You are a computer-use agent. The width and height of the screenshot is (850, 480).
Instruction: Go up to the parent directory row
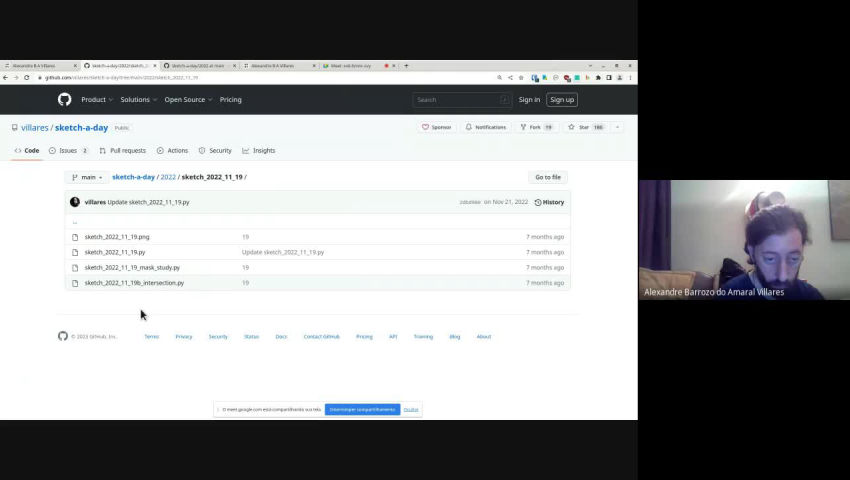point(75,222)
